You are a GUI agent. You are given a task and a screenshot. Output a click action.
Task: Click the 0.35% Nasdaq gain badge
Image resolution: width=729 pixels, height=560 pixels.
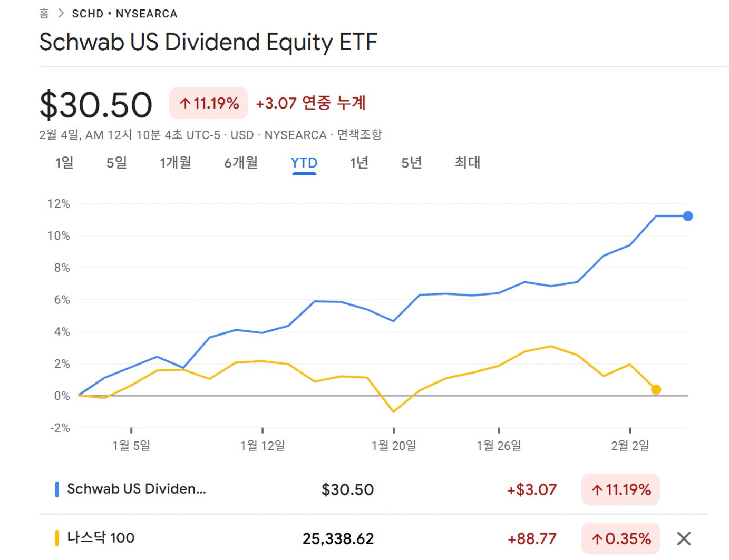pos(620,538)
